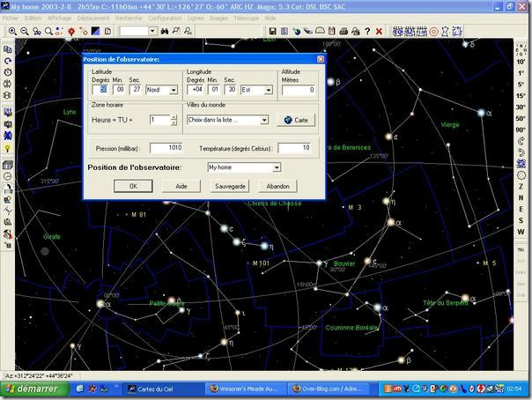Click the Bouvier constellation label
Viewport: 532px width, 400px height.
point(344,263)
